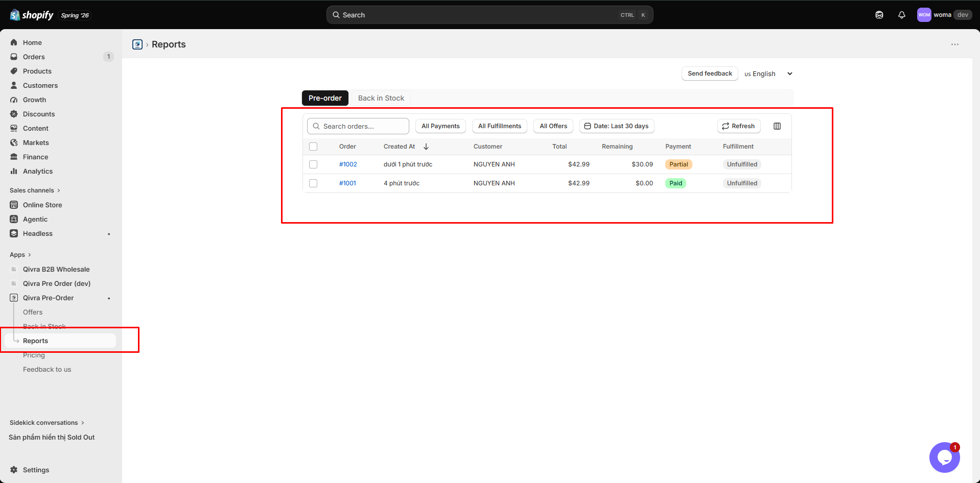Open the column customization icon
This screenshot has width=980, height=483.
pyautogui.click(x=777, y=126)
